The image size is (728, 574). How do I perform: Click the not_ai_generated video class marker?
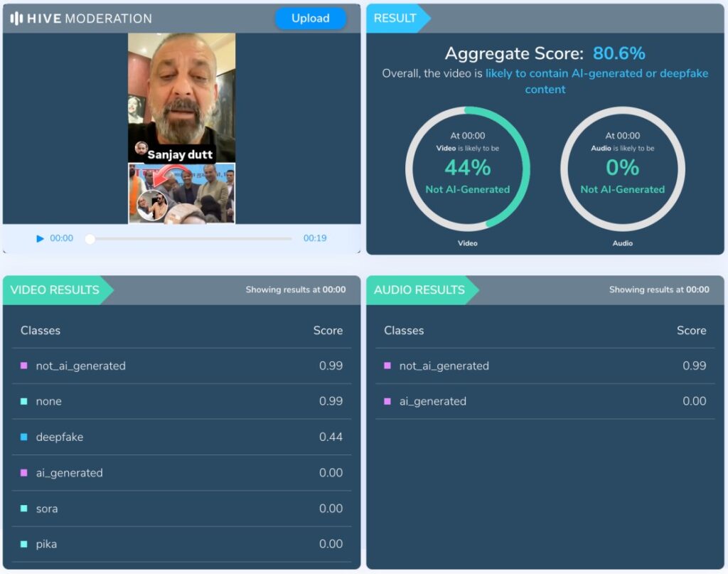point(24,366)
